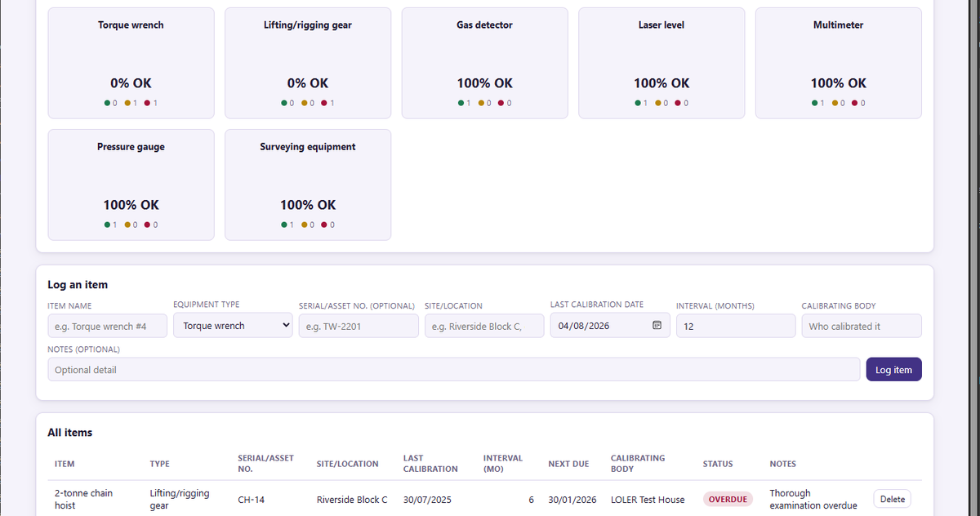This screenshot has height=516, width=980.
Task: Click the 'Thorough examination overdue' note
Action: click(x=813, y=499)
